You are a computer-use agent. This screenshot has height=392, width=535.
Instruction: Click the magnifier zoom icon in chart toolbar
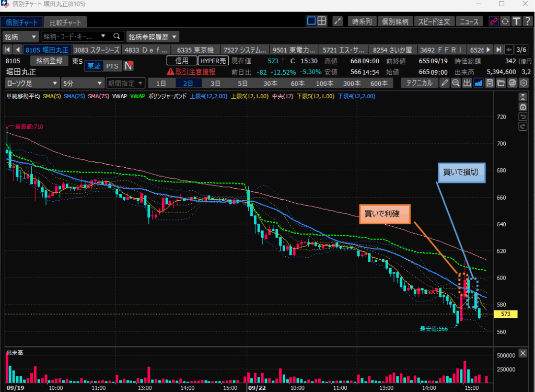tap(456, 83)
